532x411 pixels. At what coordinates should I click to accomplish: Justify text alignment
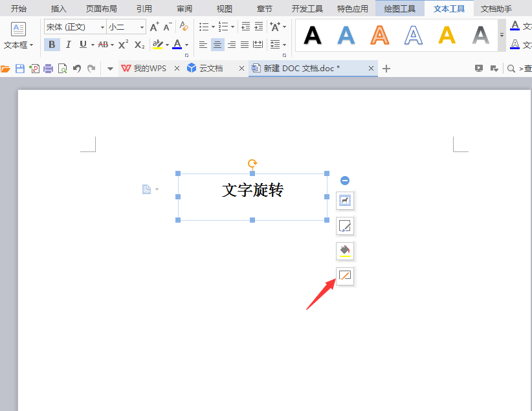[x=245, y=45]
